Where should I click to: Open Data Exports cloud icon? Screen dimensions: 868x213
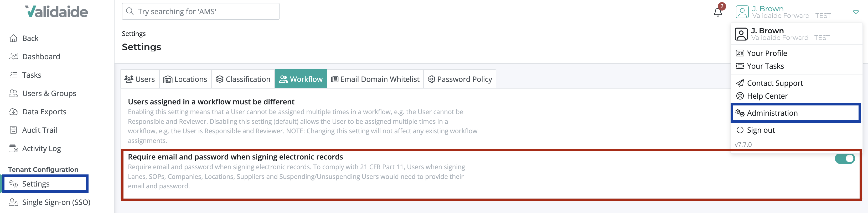pos(13,112)
